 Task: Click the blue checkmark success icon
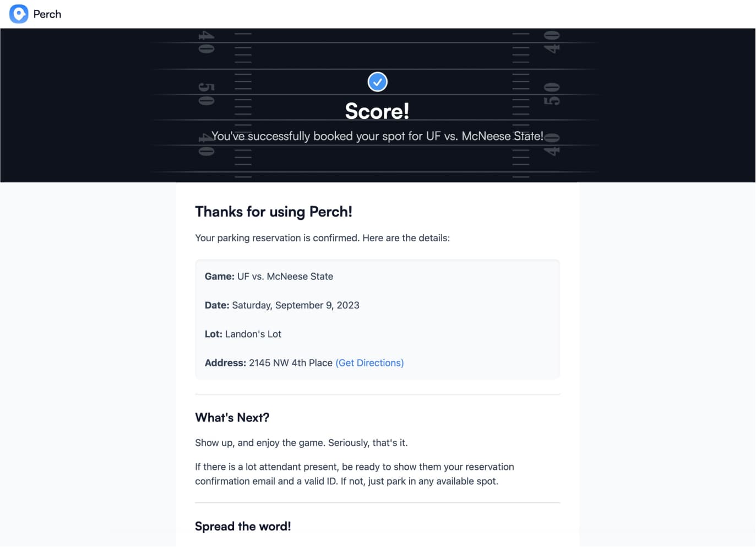click(x=378, y=82)
